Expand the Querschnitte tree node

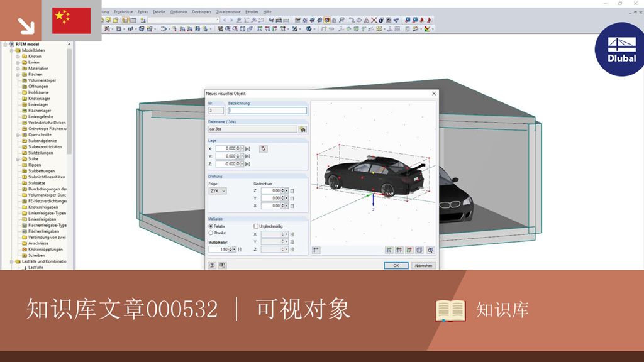[18, 134]
